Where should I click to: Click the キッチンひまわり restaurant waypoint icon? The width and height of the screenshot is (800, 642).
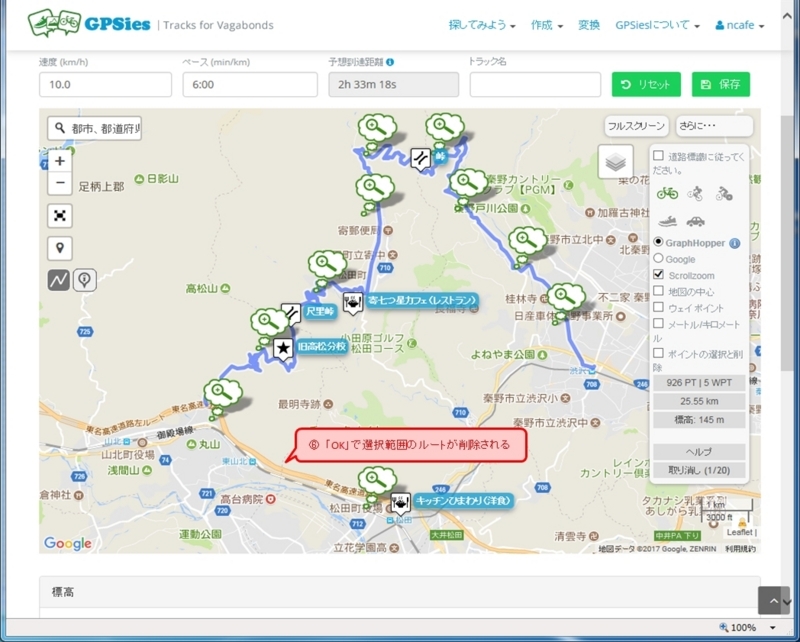tap(401, 504)
